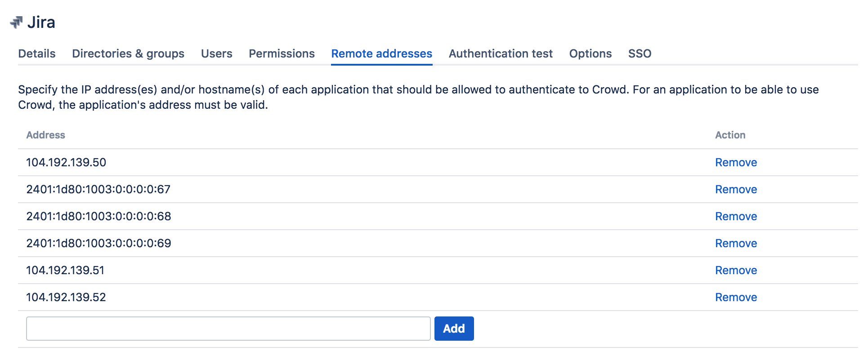The height and width of the screenshot is (356, 868).
Task: Remove the IPv6 address ending in :69
Action: [x=736, y=243]
